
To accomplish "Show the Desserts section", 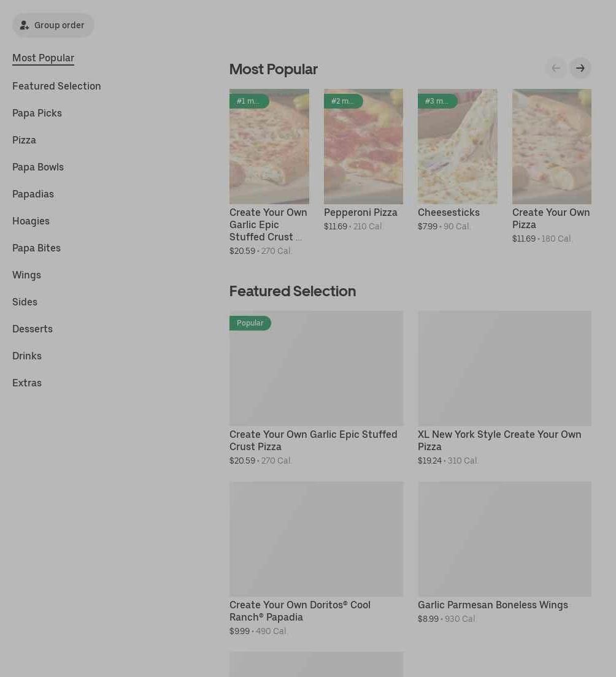I will pos(33,329).
